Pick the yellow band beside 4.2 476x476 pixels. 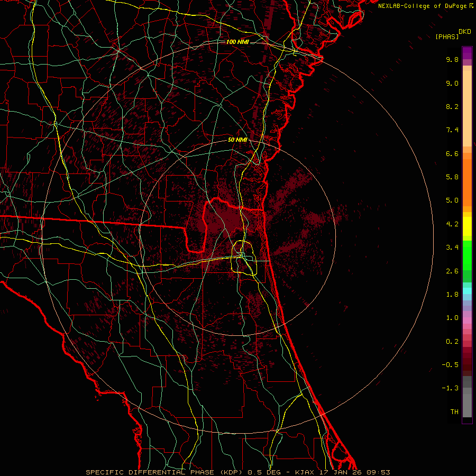[467, 226]
